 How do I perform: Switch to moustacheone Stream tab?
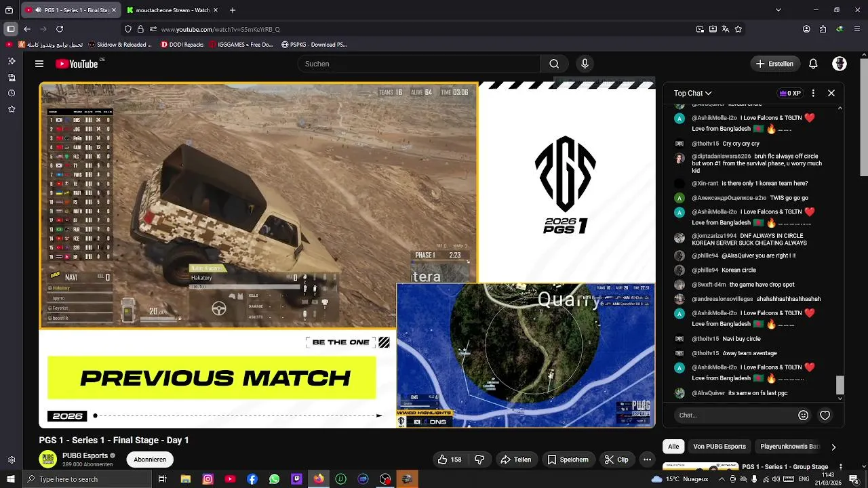pos(172,10)
